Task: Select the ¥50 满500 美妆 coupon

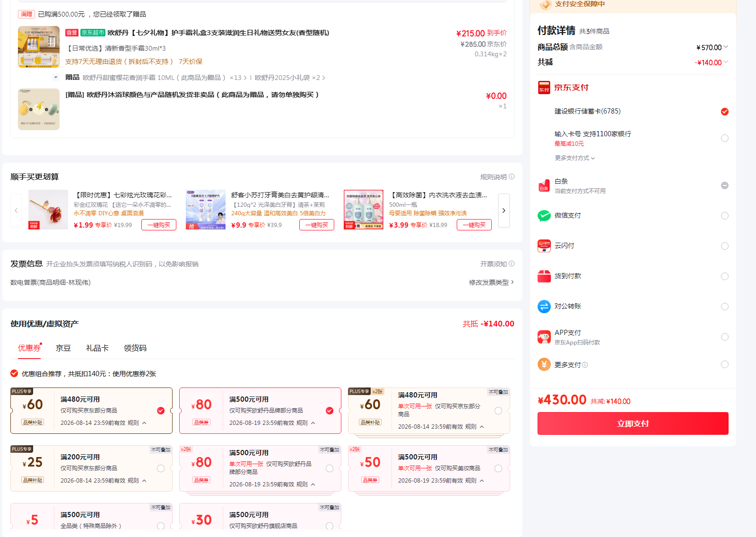Action: 498,468
